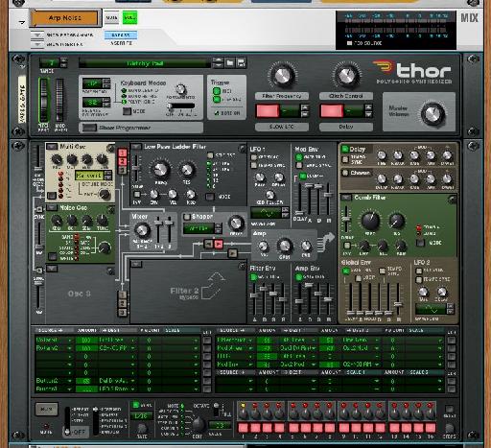491x448 pixels.
Task: Open the Mod Env source dropdown in the matrix
Action: 250,365
